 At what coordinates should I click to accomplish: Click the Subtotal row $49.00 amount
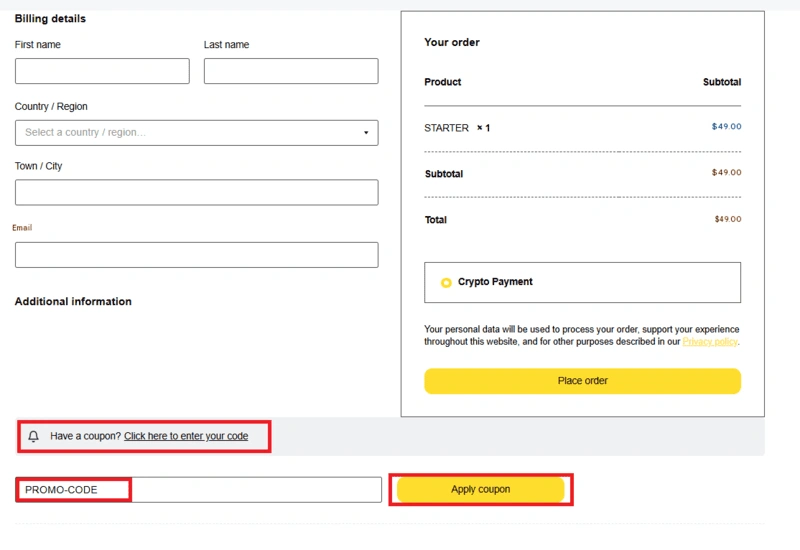pos(727,172)
